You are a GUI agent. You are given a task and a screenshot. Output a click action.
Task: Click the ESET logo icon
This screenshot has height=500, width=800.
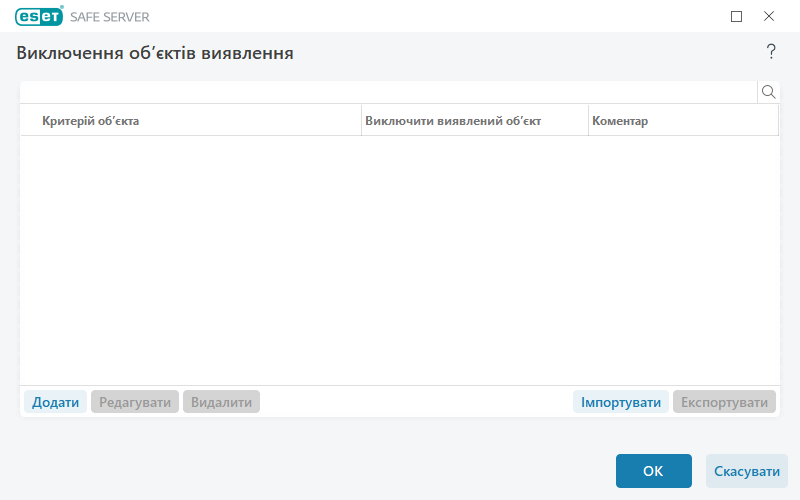tap(39, 16)
